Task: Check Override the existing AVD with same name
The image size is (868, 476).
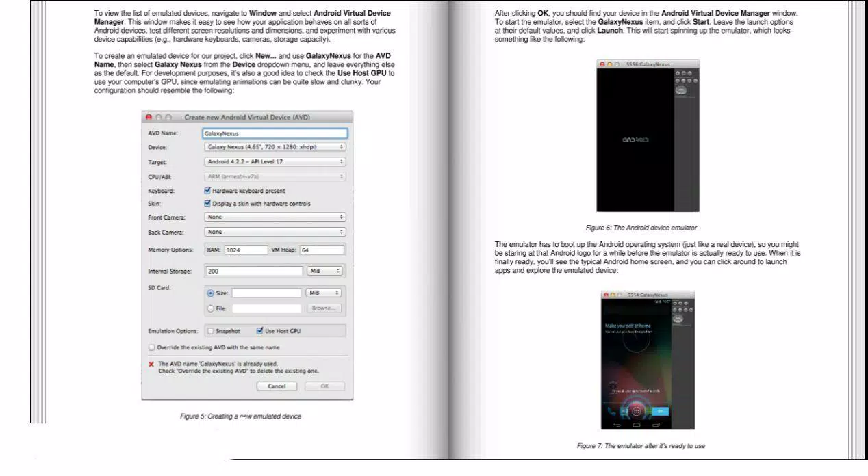Action: [x=152, y=347]
